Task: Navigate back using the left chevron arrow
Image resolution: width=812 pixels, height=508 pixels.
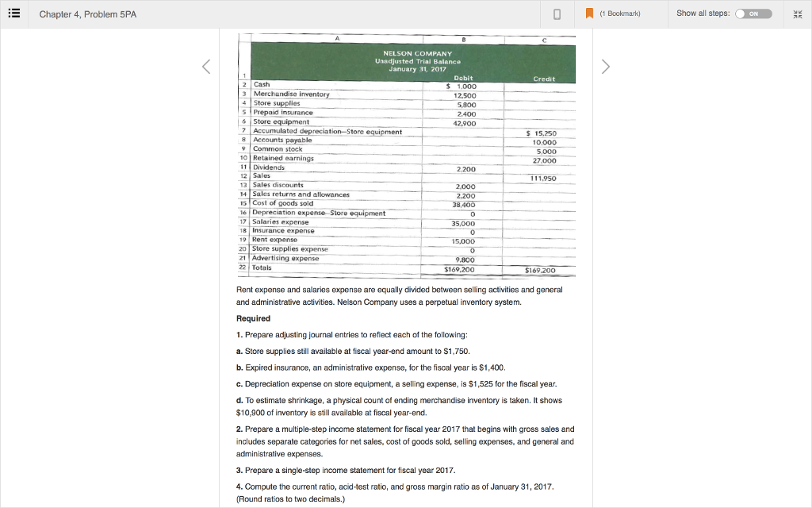Action: 206,67
